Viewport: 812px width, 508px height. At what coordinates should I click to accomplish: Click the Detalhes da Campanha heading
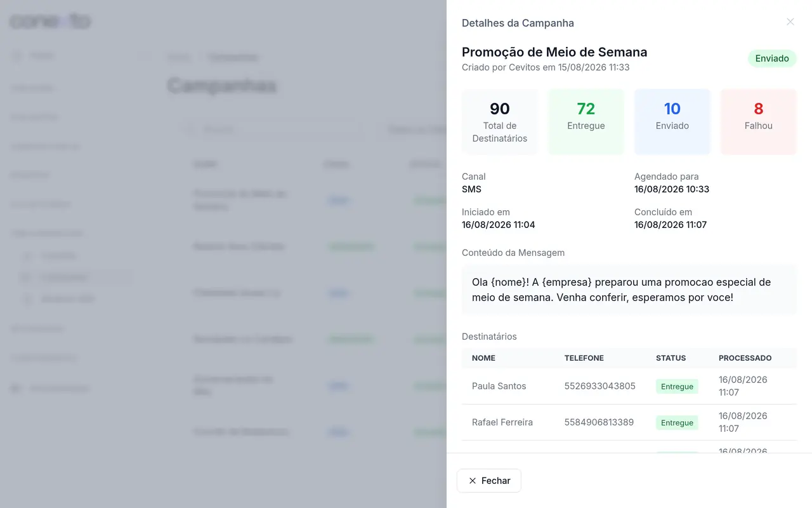click(518, 23)
